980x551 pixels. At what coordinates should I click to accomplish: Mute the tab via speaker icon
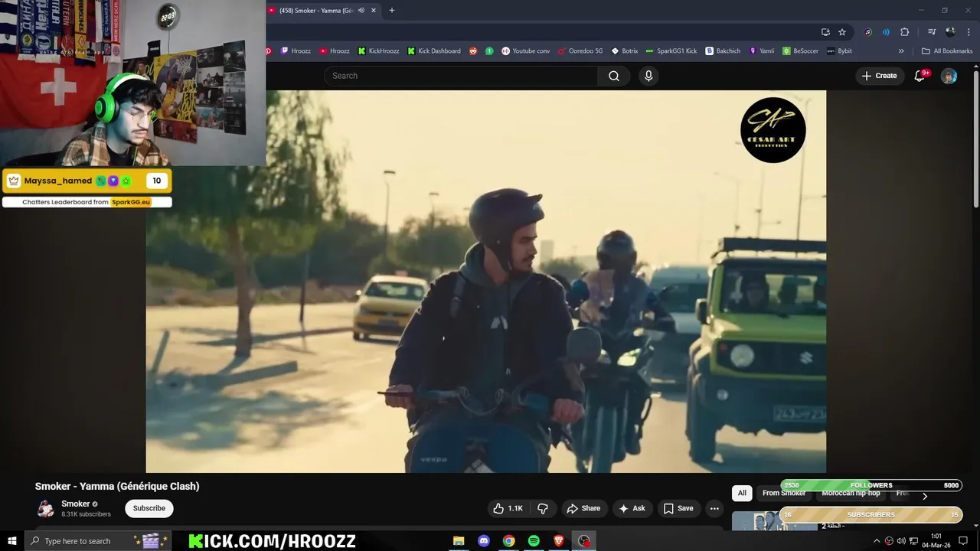[361, 10]
